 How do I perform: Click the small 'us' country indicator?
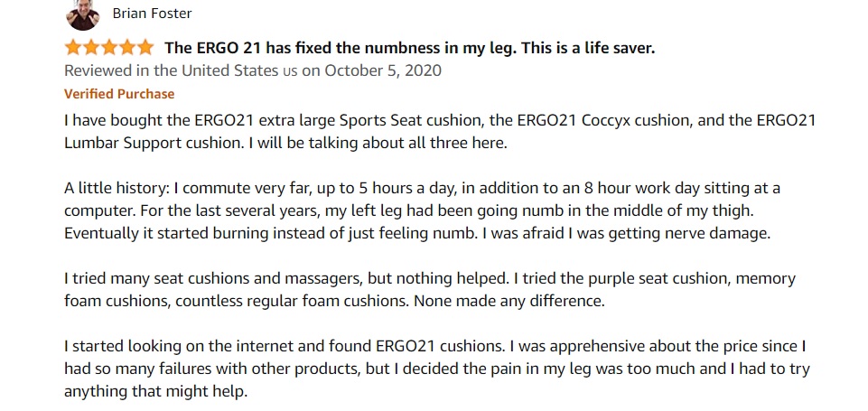[290, 71]
